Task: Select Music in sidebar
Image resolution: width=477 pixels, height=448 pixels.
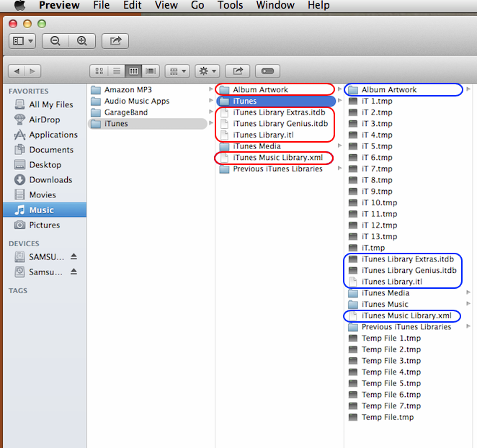Action: 45,210
